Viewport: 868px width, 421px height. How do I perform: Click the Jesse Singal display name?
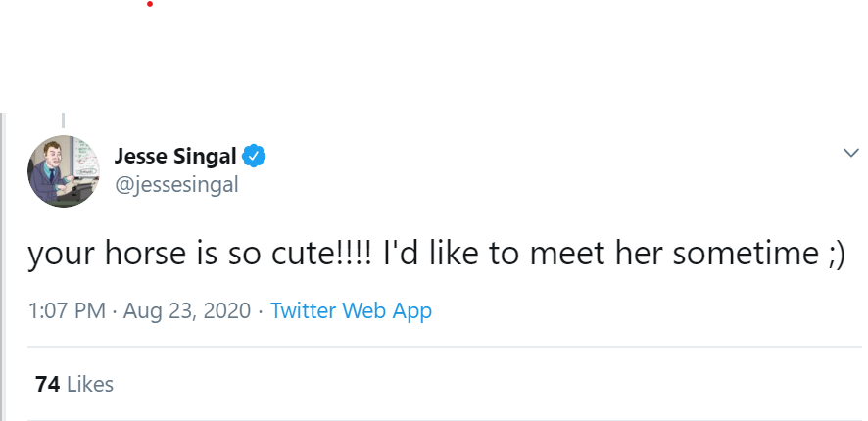coord(176,155)
